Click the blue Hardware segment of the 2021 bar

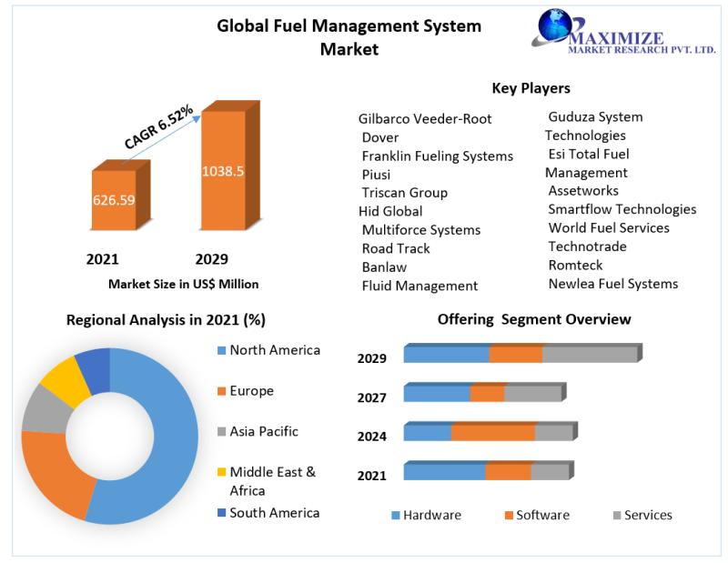pyautogui.click(x=445, y=471)
